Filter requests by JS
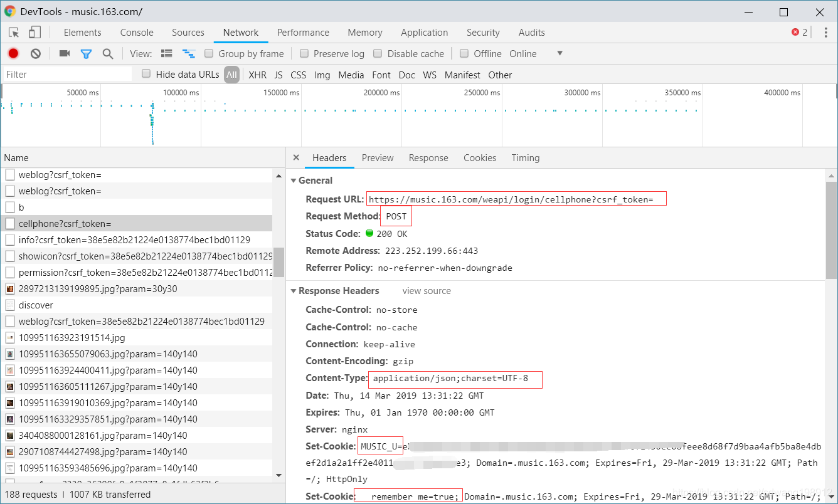The height and width of the screenshot is (504, 838). pyautogui.click(x=278, y=75)
